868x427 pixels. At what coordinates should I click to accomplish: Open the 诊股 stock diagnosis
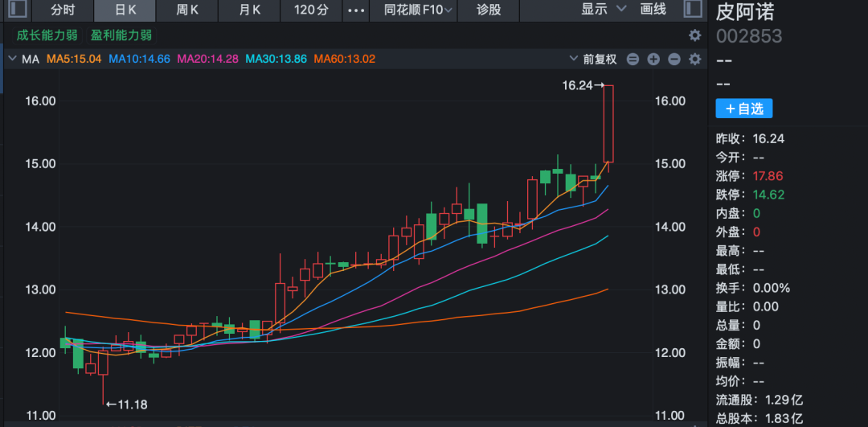tap(489, 10)
